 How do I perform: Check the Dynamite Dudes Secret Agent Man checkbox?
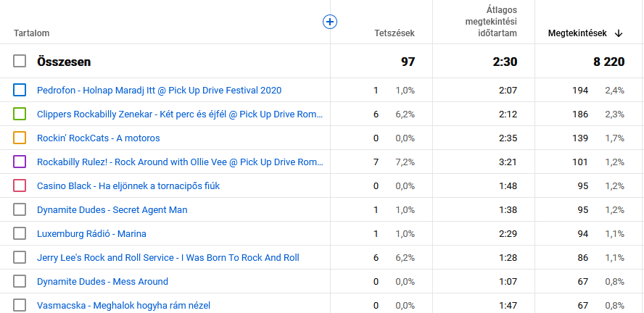point(20,209)
